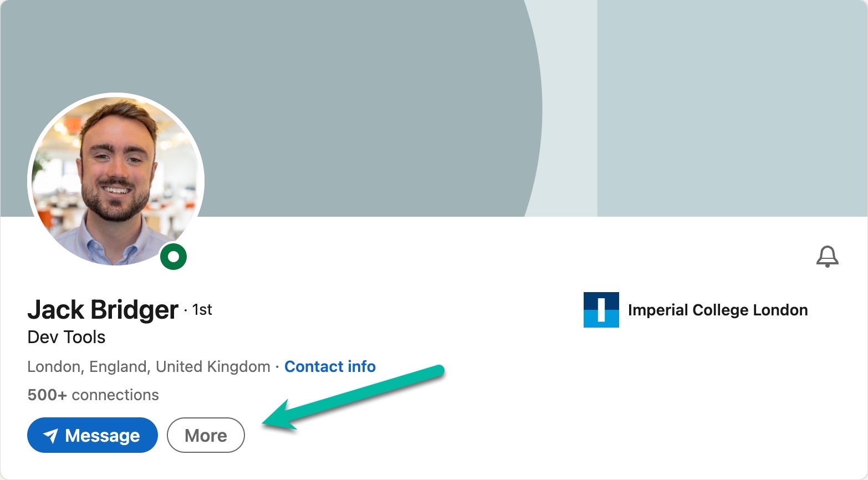Viewport: 868px width, 480px height.
Task: View the 500+ connections list
Action: (x=93, y=395)
